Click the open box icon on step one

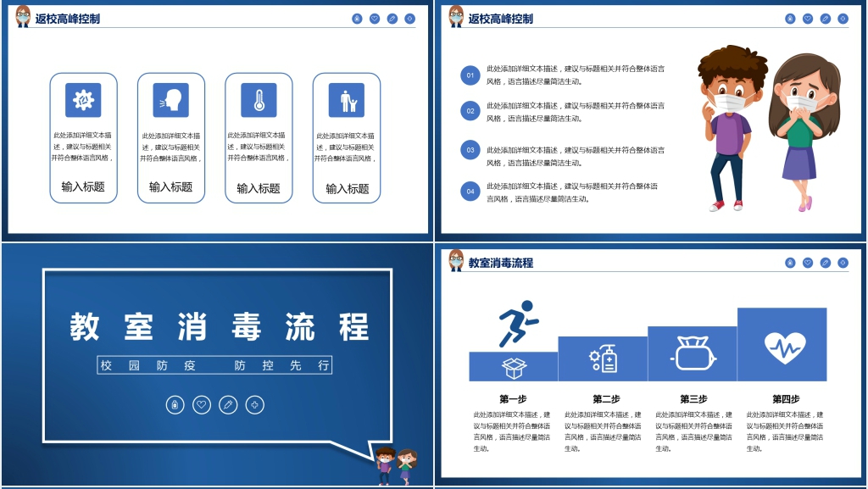514,368
